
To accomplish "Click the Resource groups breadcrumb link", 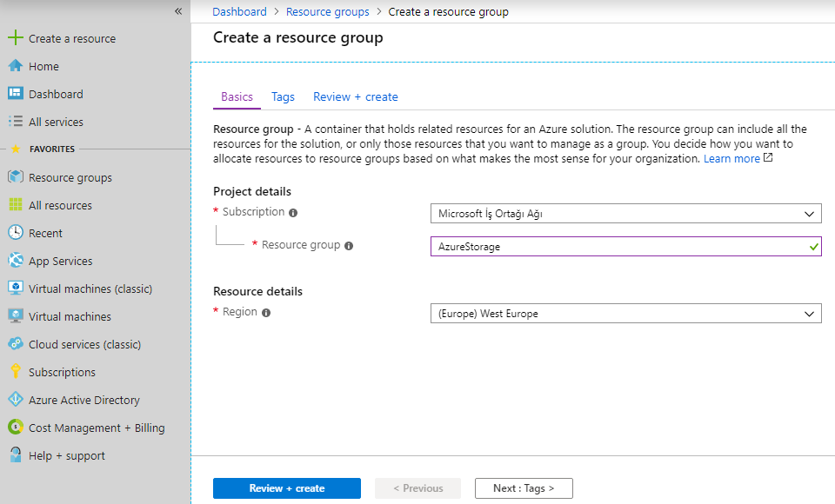I will click(x=328, y=11).
